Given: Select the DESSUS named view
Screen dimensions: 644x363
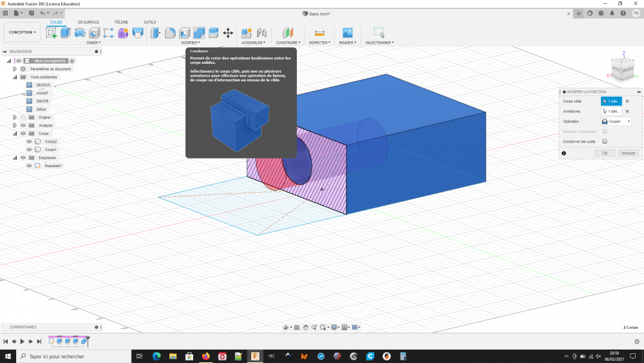Looking at the screenshot, I should (43, 85).
